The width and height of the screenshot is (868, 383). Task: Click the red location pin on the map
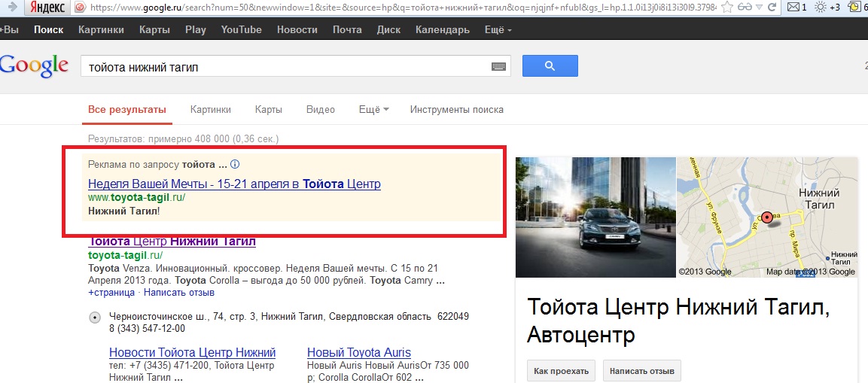pos(766,218)
